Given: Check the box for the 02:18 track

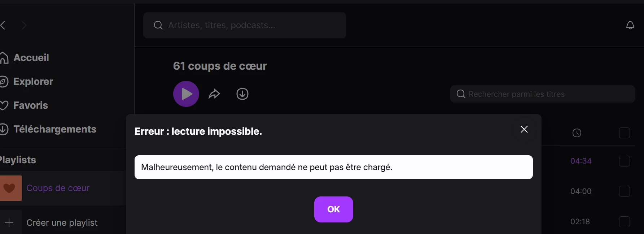Looking at the screenshot, I should coord(625,221).
